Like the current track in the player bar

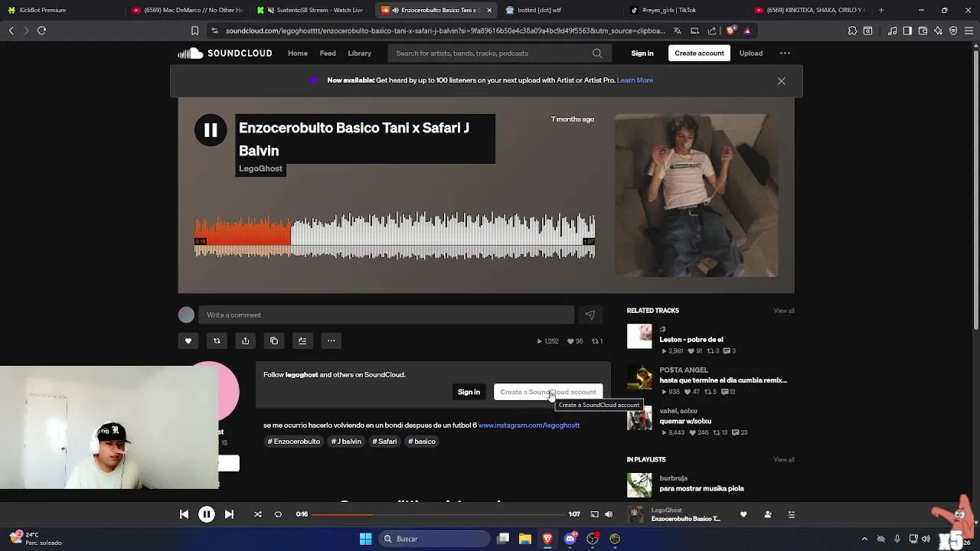(x=743, y=514)
